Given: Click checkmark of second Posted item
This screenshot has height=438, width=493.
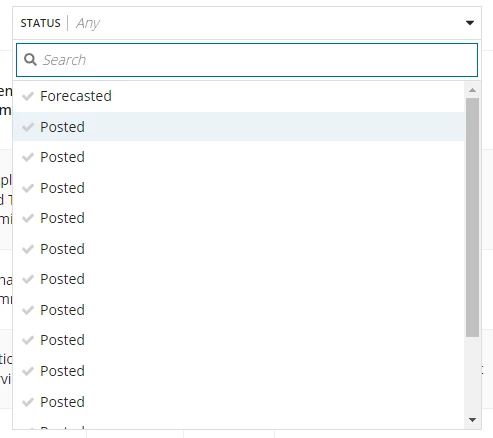Looking at the screenshot, I should pos(28,157).
